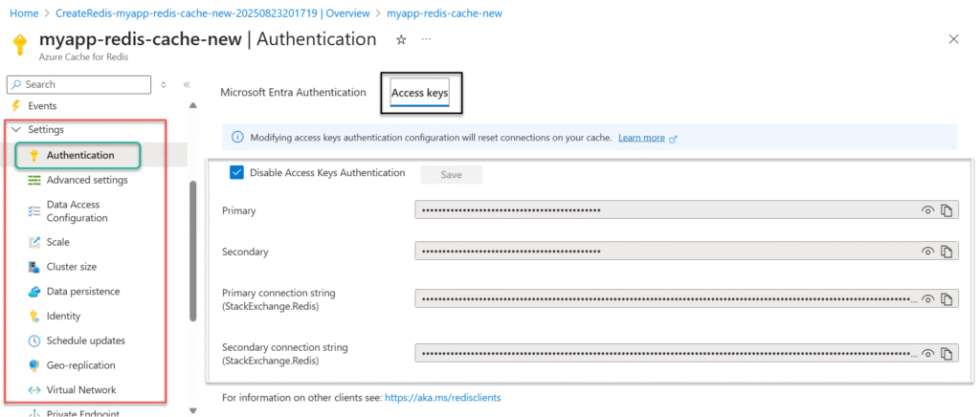Copy the Secondary connection string
Image resolution: width=980 pixels, height=417 pixels.
(x=947, y=353)
